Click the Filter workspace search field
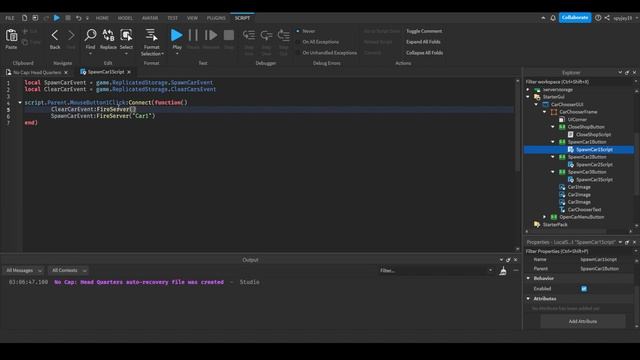Image resolution: width=640 pixels, height=360 pixels. coord(579,82)
